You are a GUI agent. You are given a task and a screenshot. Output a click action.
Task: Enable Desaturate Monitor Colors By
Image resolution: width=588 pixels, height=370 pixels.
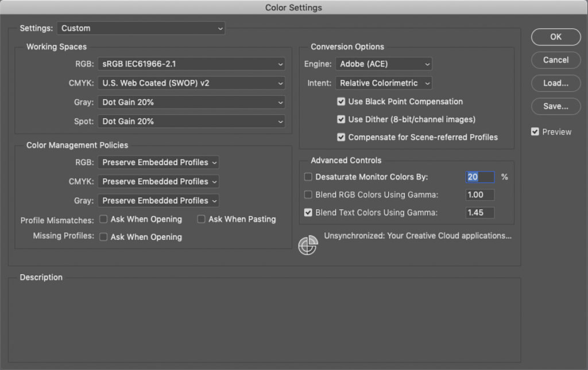tap(308, 177)
